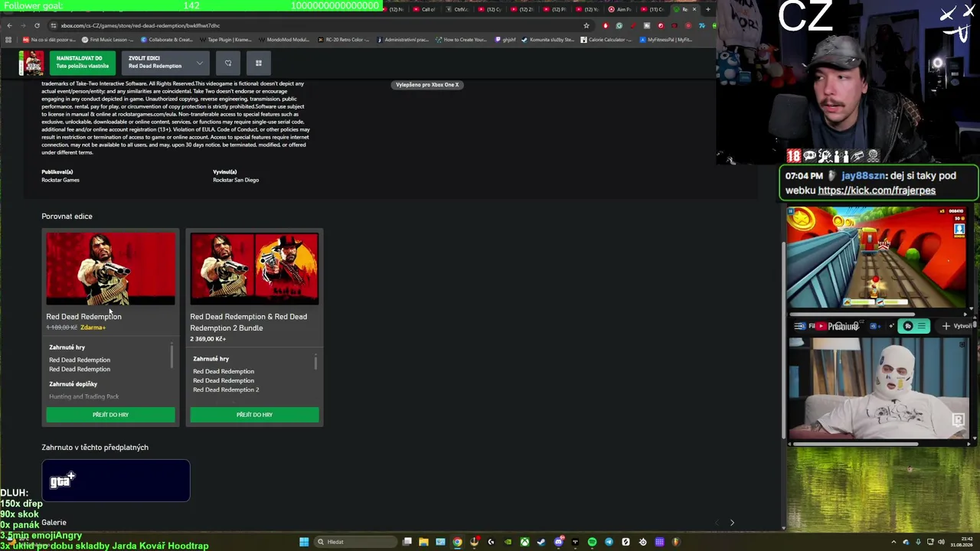This screenshot has width=980, height=551.
Task: Add Red Dead Redemption to wishlist (heart)
Action: point(228,63)
